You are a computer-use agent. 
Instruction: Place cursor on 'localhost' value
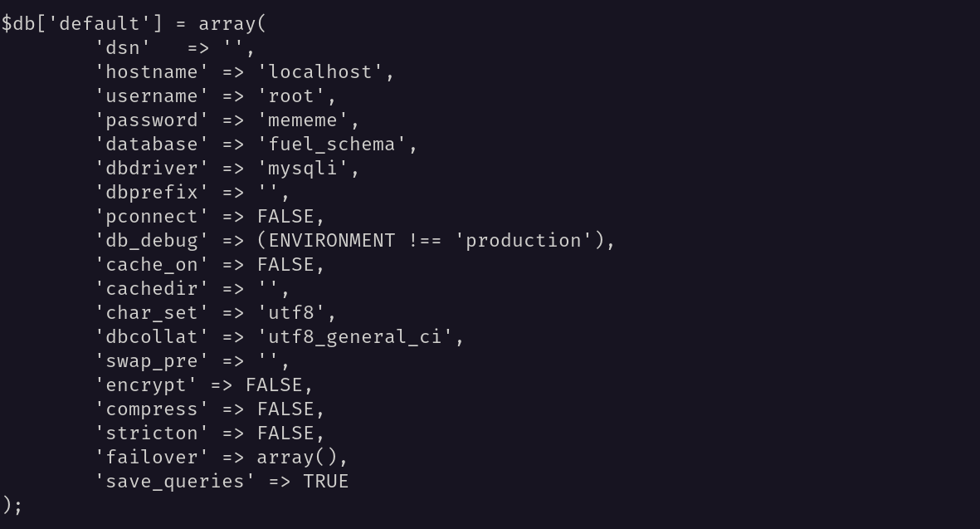pyautogui.click(x=320, y=72)
